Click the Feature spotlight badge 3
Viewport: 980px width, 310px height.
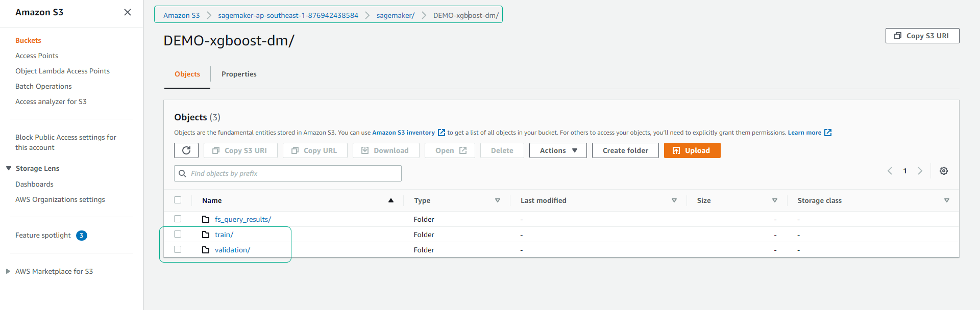tap(82, 236)
